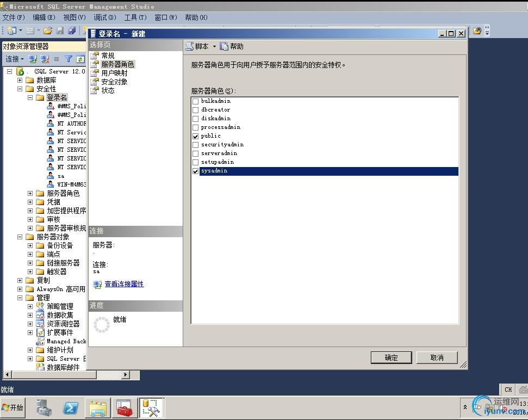
Task: Click the Open File folder toolbar icon
Action: (48, 30)
